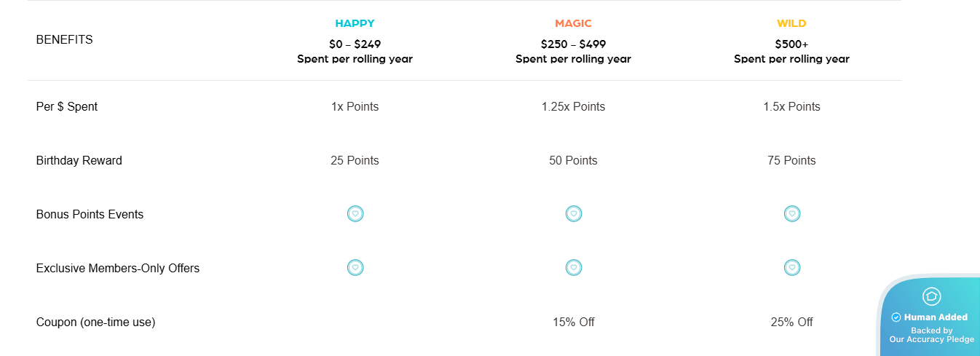This screenshot has height=356, width=980.
Task: Click the Human Added checkmark icon
Action: coord(896,317)
